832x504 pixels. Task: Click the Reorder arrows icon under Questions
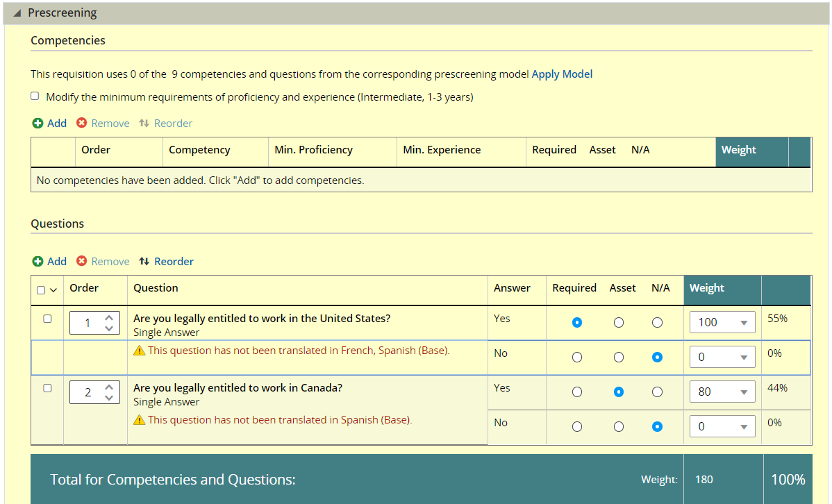tap(144, 262)
